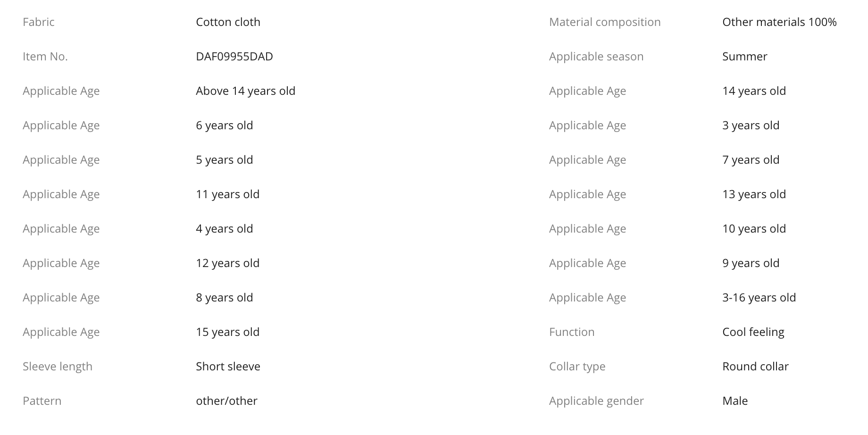The width and height of the screenshot is (868, 435).
Task: Select 'Above 14 years old' text
Action: pos(245,91)
